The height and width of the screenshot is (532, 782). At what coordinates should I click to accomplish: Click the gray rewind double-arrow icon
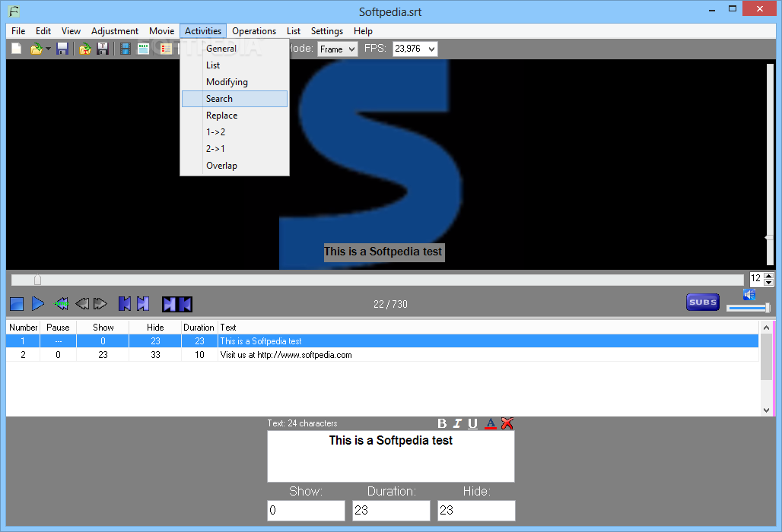tap(82, 303)
